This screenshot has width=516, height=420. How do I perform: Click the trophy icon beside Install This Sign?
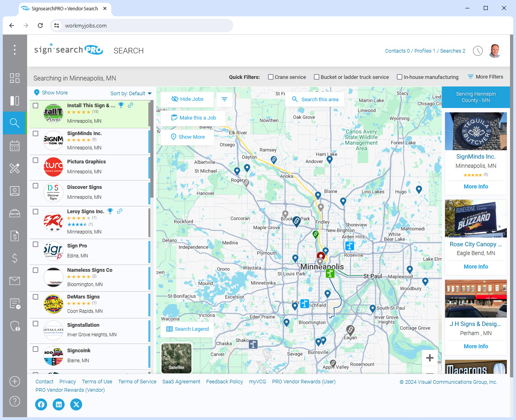point(121,105)
